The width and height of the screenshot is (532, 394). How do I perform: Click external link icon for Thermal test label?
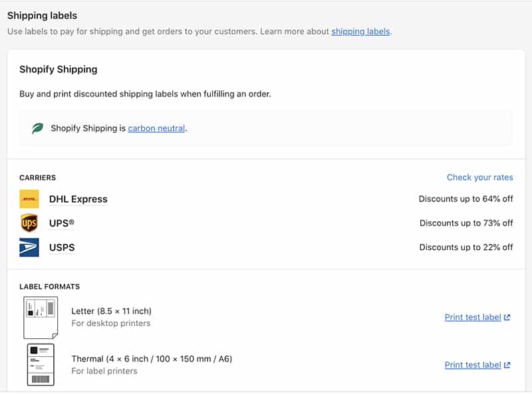pos(507,365)
